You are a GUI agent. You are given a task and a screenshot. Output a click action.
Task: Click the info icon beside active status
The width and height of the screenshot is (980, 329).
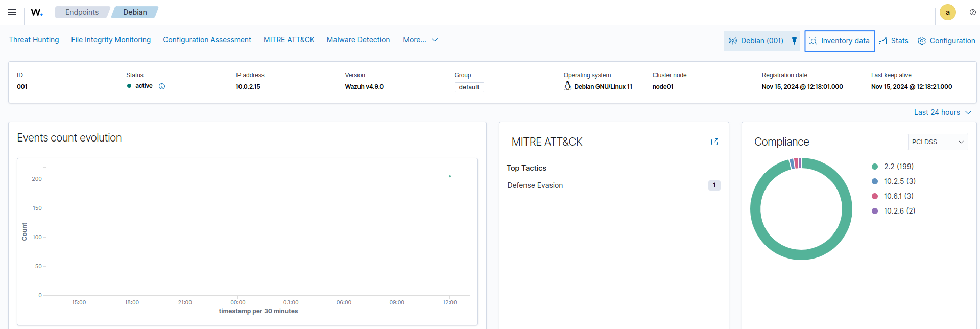[x=162, y=86]
